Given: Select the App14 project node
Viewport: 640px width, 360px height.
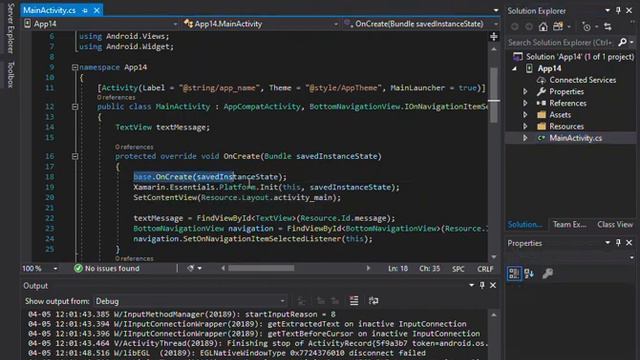Looking at the screenshot, I should point(549,68).
